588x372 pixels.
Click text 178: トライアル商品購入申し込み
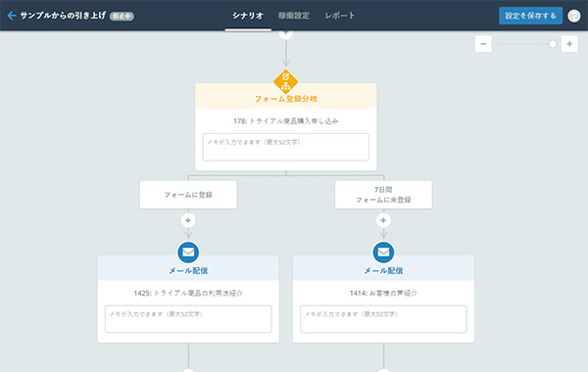pos(286,121)
